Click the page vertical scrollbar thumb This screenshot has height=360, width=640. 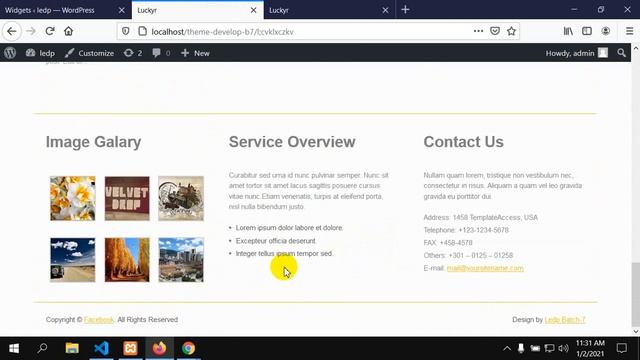pyautogui.click(x=636, y=294)
